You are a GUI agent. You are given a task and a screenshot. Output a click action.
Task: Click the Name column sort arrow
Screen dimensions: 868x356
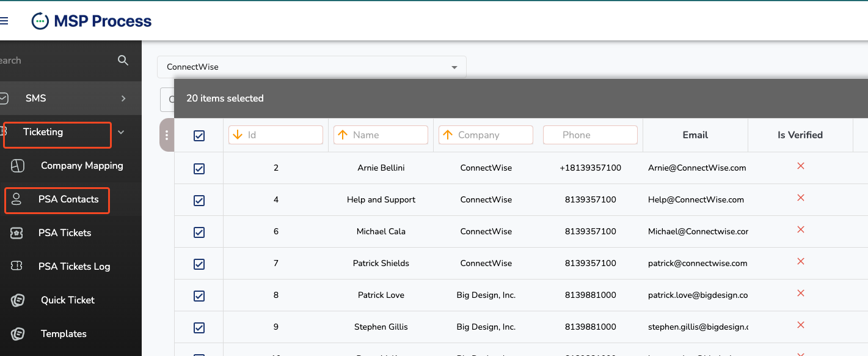tap(343, 135)
